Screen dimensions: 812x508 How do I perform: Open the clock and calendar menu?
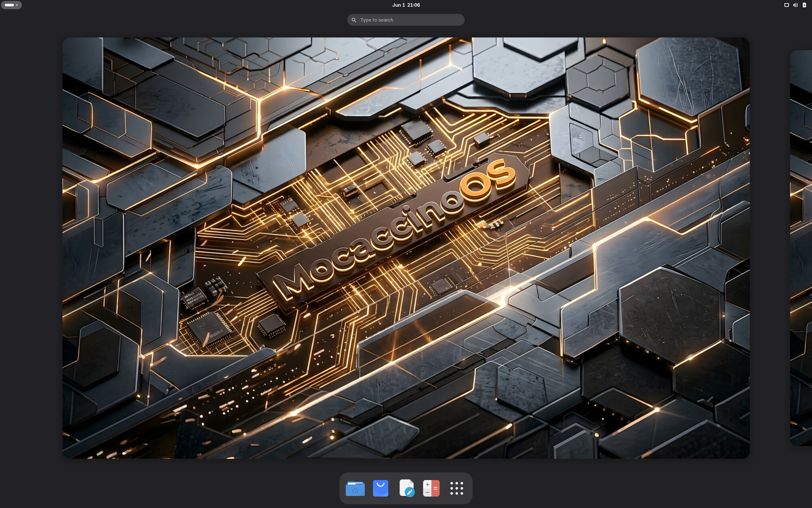(x=406, y=5)
